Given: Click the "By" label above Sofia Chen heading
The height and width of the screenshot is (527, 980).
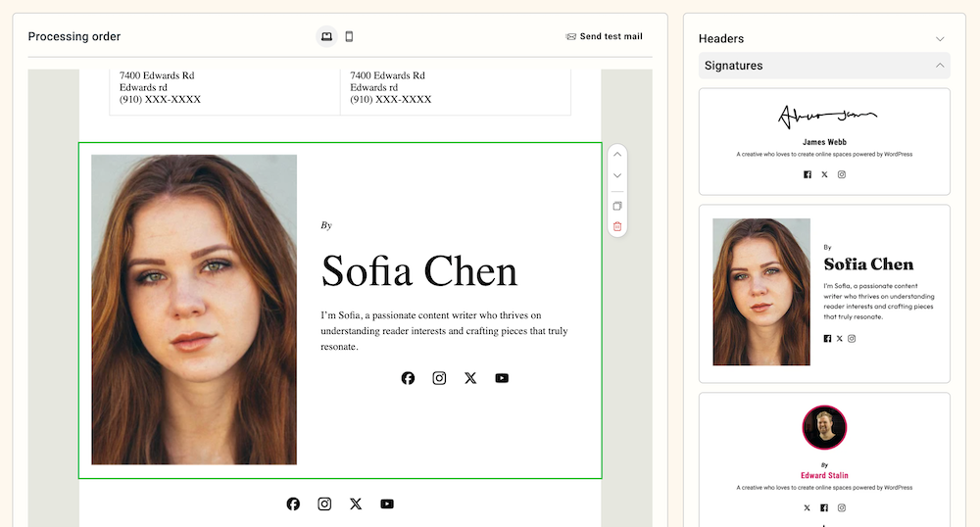Looking at the screenshot, I should point(326,225).
